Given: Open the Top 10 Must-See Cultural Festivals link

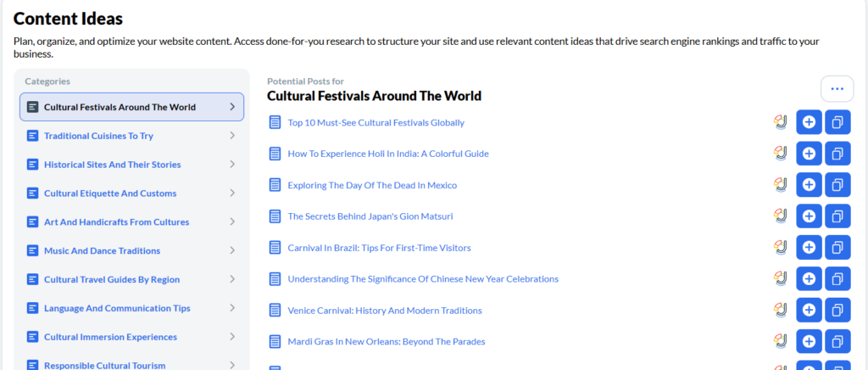Looking at the screenshot, I should click(376, 122).
